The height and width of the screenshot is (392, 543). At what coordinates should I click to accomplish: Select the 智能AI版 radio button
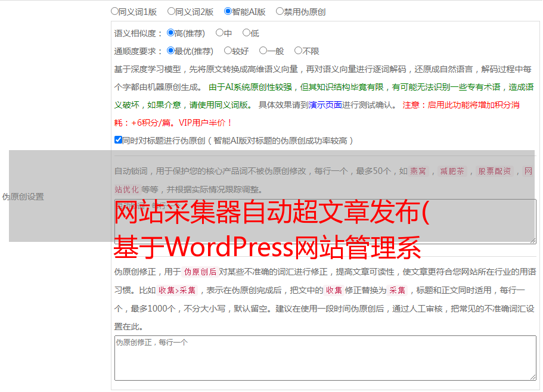(228, 11)
